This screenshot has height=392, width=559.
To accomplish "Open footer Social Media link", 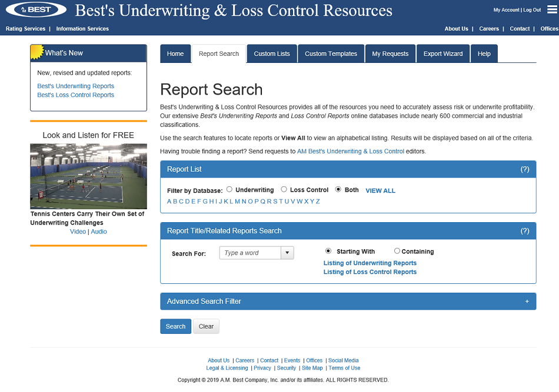I will pos(343,360).
